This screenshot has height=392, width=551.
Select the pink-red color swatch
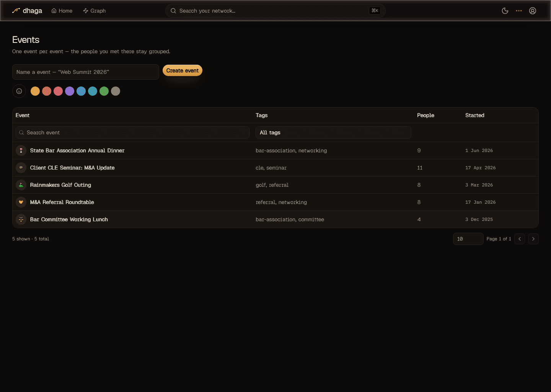click(x=58, y=91)
